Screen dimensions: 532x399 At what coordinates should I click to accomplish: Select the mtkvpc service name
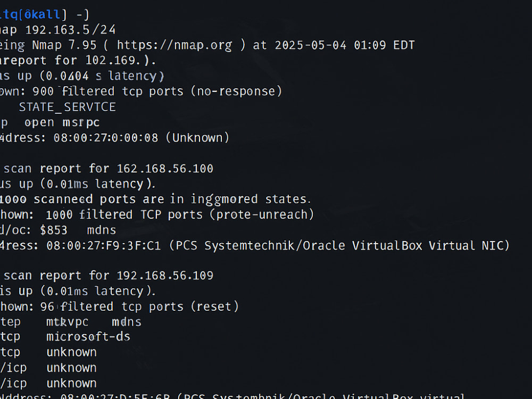(67, 322)
